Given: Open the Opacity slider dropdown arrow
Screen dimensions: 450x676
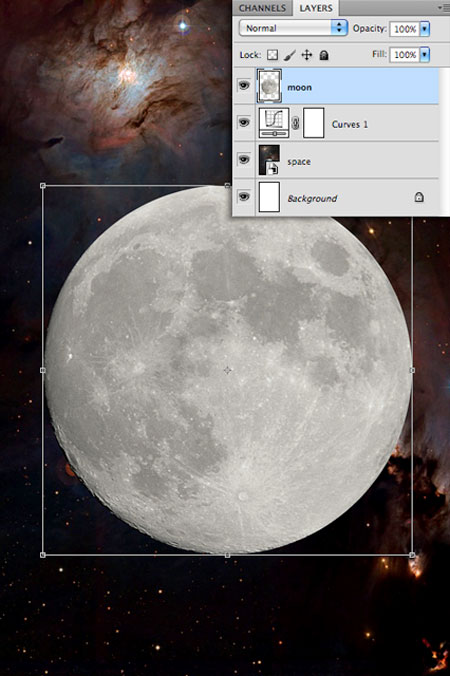Looking at the screenshot, I should point(425,29).
